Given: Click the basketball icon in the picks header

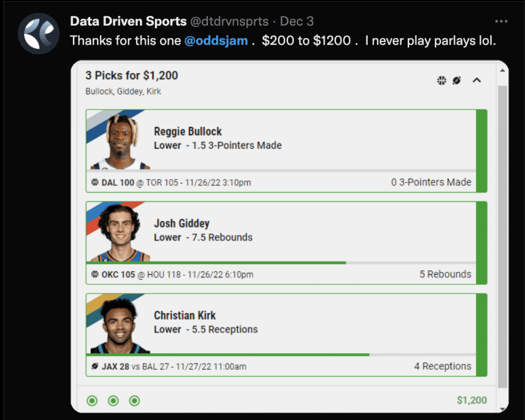Looking at the screenshot, I should [441, 81].
